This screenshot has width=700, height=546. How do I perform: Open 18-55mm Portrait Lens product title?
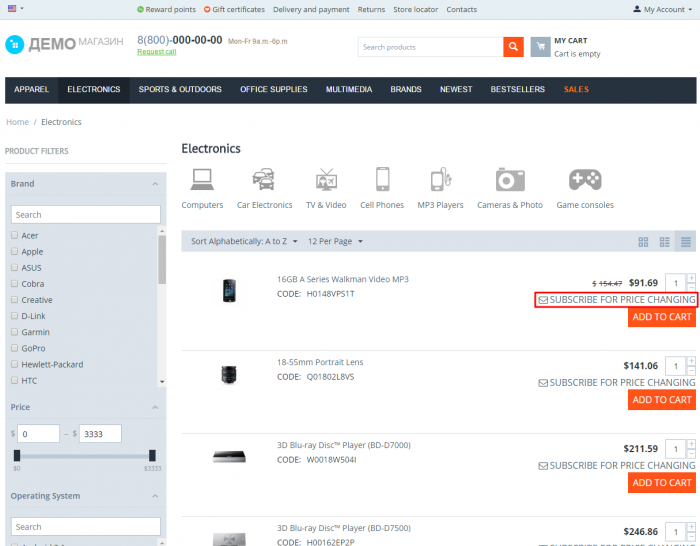320,362
